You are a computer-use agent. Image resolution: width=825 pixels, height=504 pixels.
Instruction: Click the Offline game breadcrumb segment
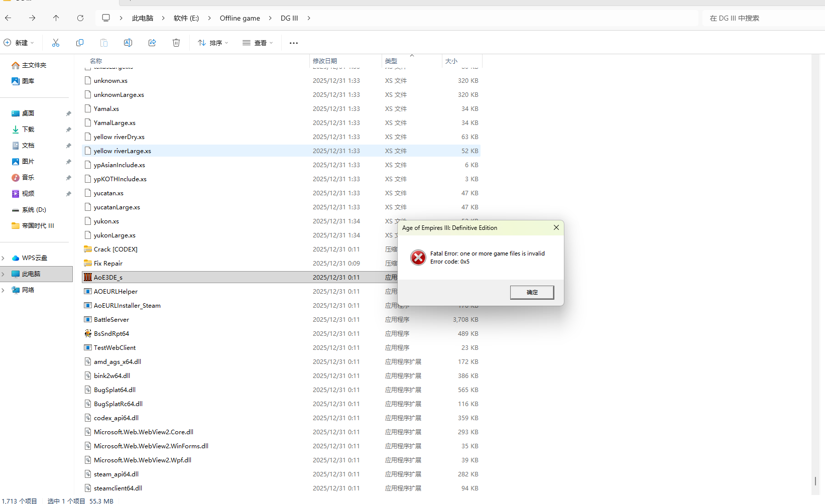coord(240,18)
